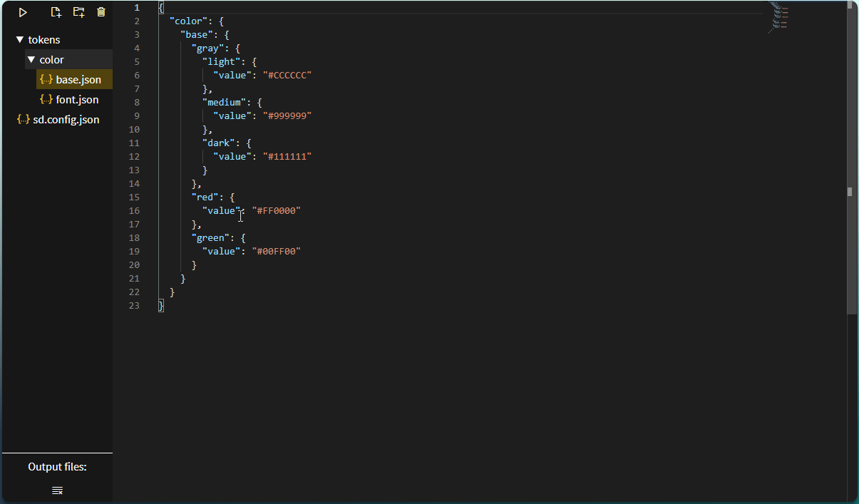Image resolution: width=859 pixels, height=504 pixels.
Task: Collapse the color folder arrow
Action: click(x=31, y=60)
